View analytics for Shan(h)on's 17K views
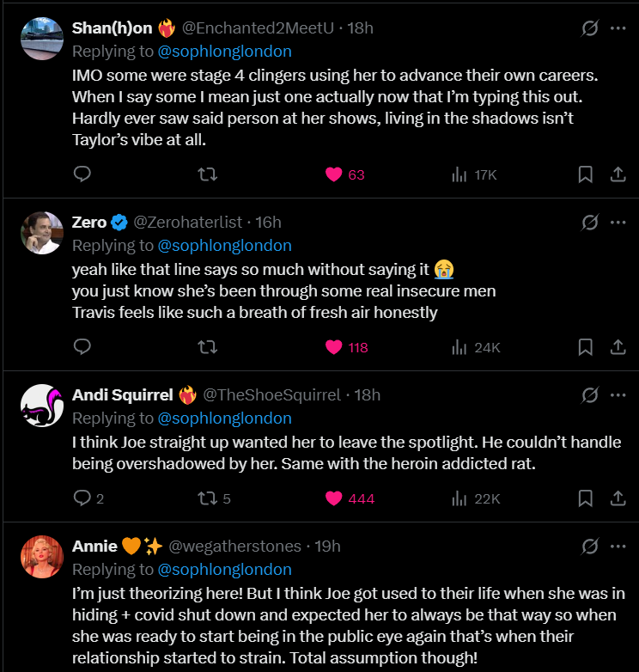 point(474,174)
